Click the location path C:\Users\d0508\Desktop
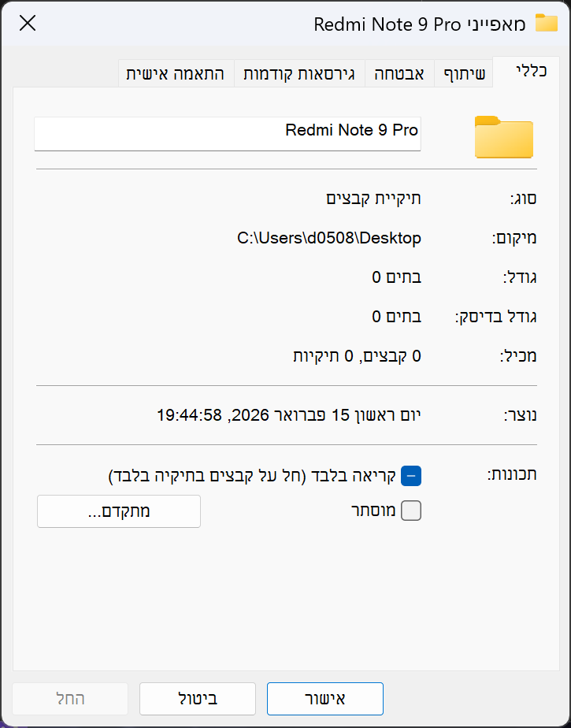Screen dimensions: 571x728 (x=329, y=238)
